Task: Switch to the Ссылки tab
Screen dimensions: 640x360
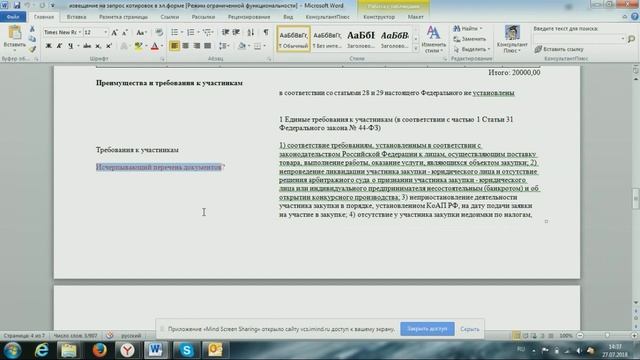Action: click(x=170, y=17)
